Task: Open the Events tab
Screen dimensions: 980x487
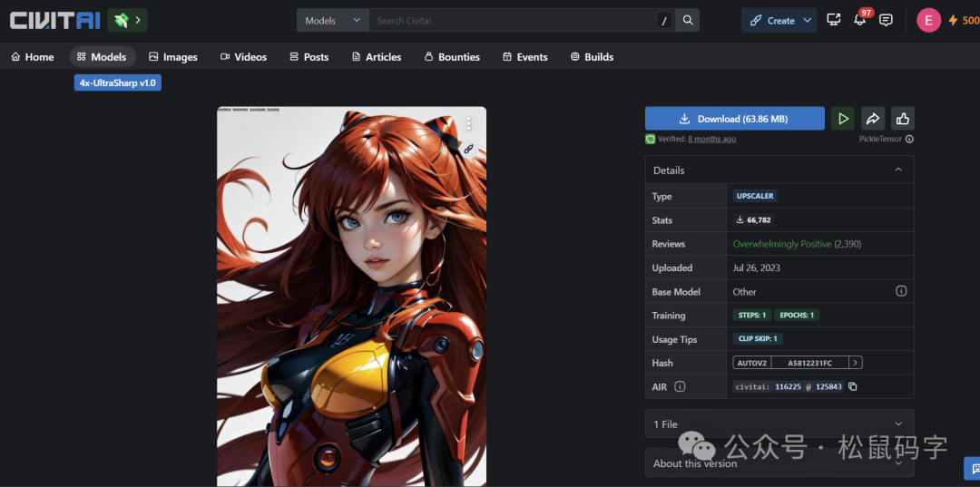Action: [525, 57]
